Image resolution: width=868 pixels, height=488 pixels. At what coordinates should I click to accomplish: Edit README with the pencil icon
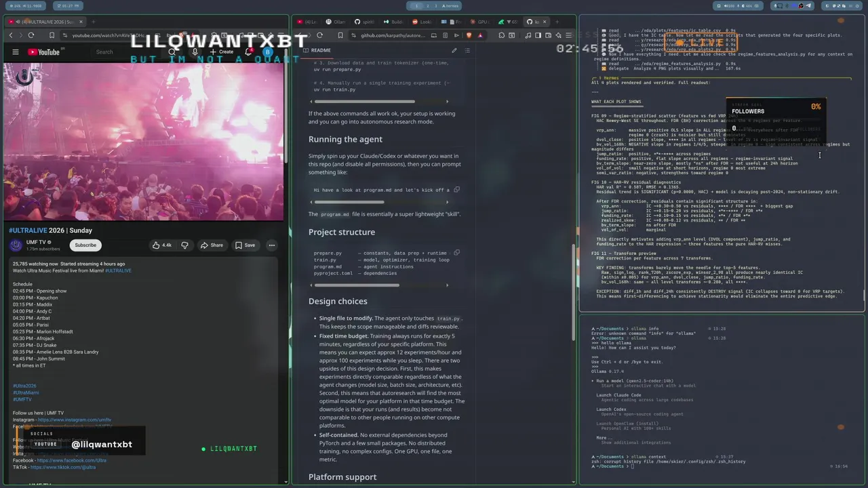454,50
